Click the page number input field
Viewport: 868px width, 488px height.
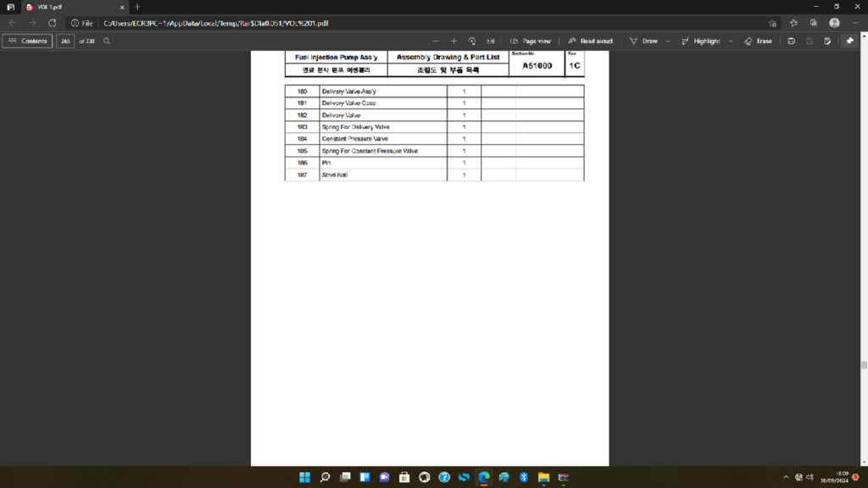click(x=65, y=41)
